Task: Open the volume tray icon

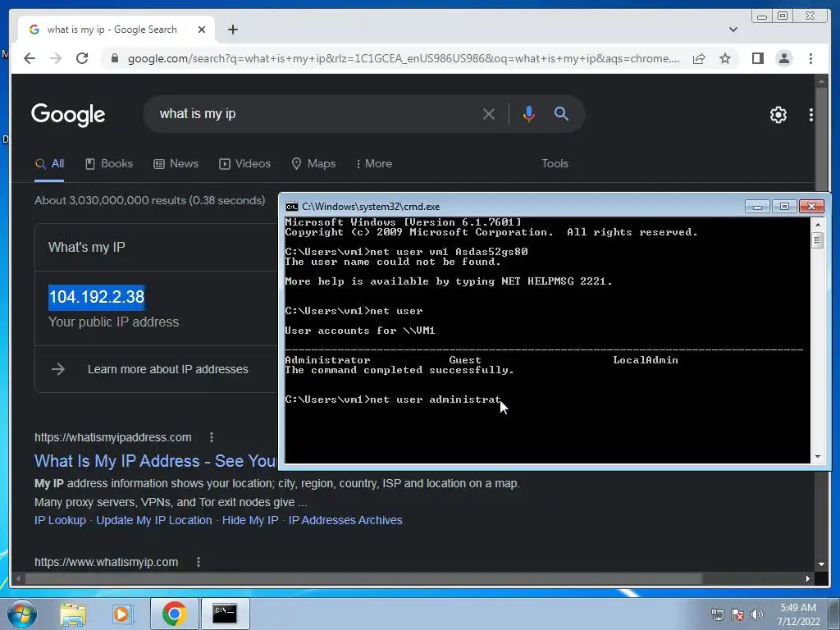Action: point(756,614)
